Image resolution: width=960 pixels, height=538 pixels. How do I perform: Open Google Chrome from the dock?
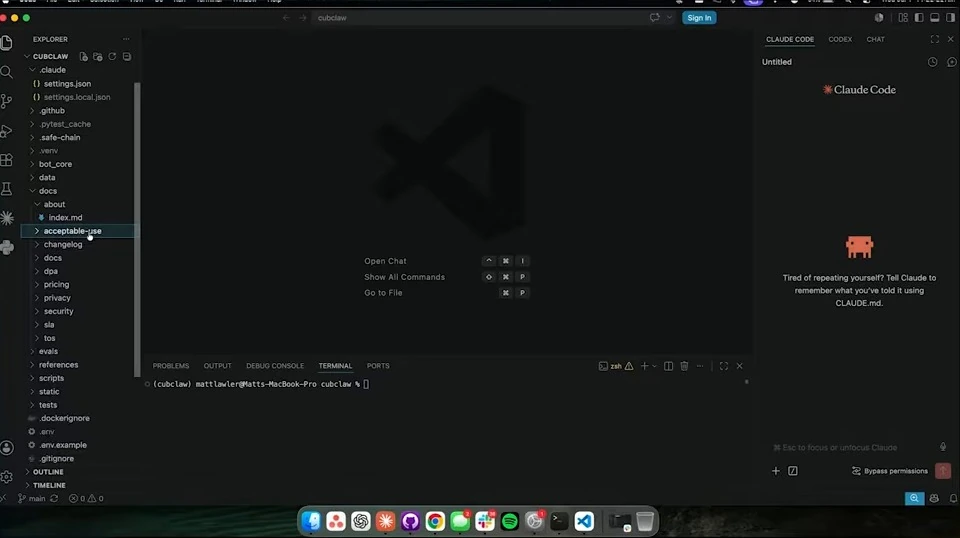pos(435,521)
